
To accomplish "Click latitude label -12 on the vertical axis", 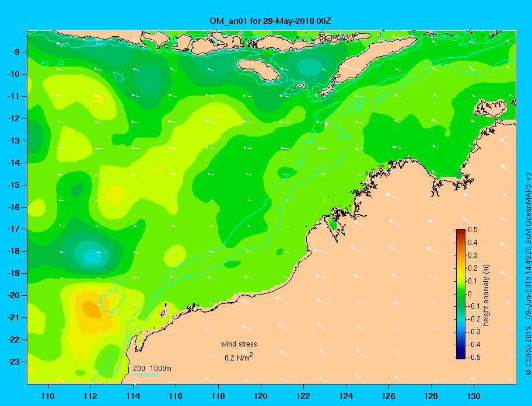I will point(13,119).
